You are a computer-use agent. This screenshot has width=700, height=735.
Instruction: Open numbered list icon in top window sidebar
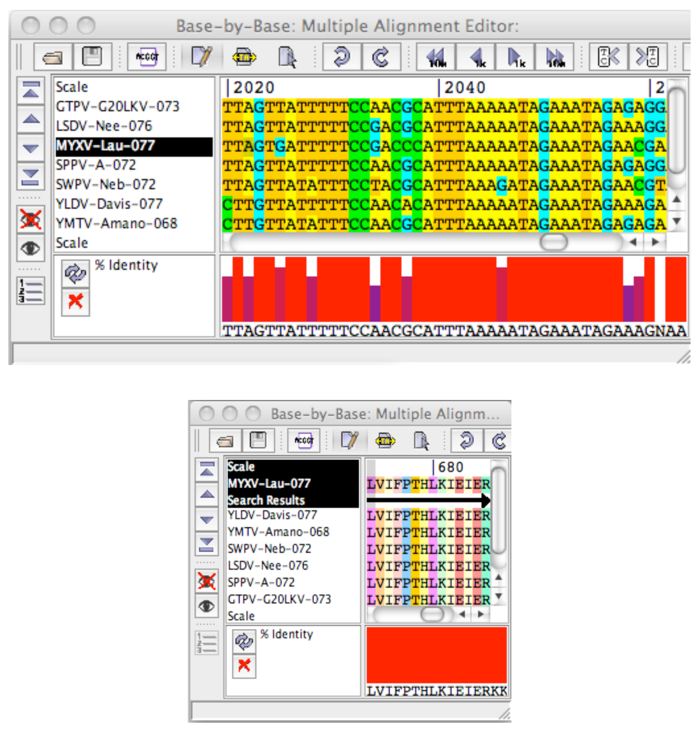tap(31, 291)
